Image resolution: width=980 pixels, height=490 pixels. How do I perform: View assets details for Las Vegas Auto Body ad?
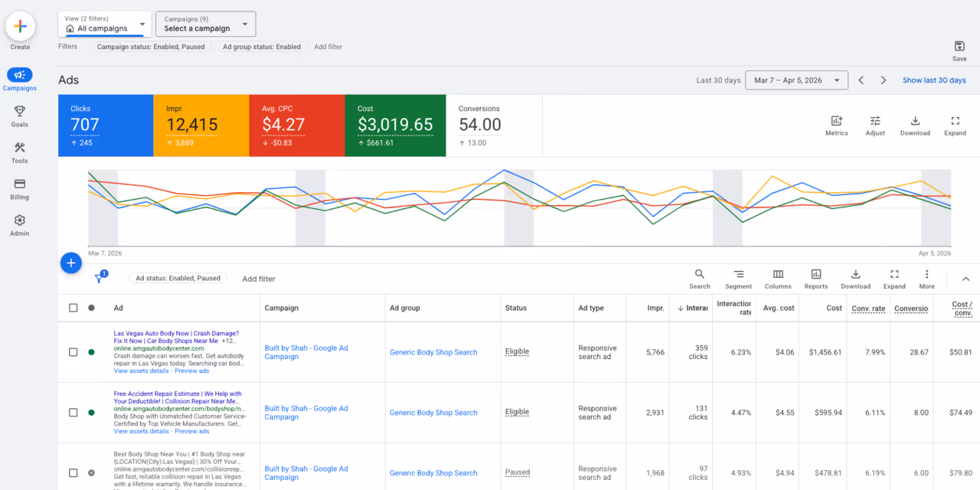[141, 371]
